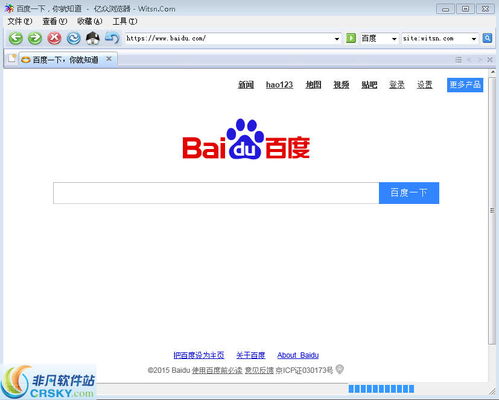The width and height of the screenshot is (499, 400).
Task: Refresh the page with blue reload icon
Action: point(74,38)
